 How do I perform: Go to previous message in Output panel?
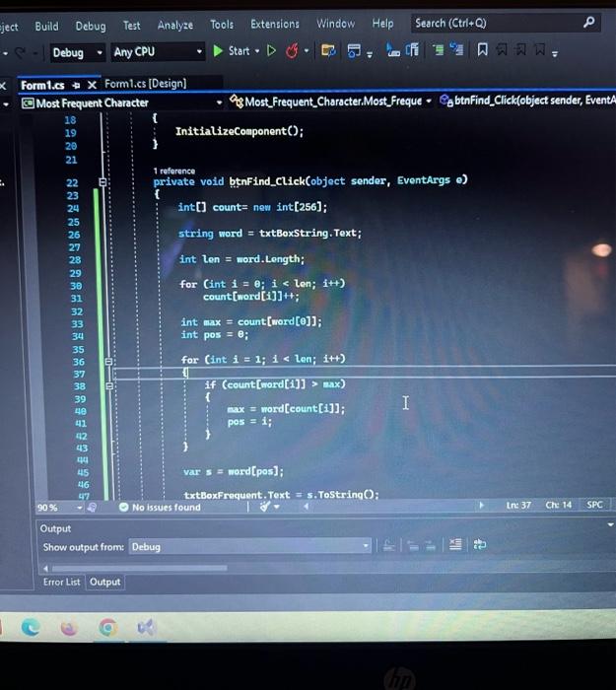tap(412, 546)
